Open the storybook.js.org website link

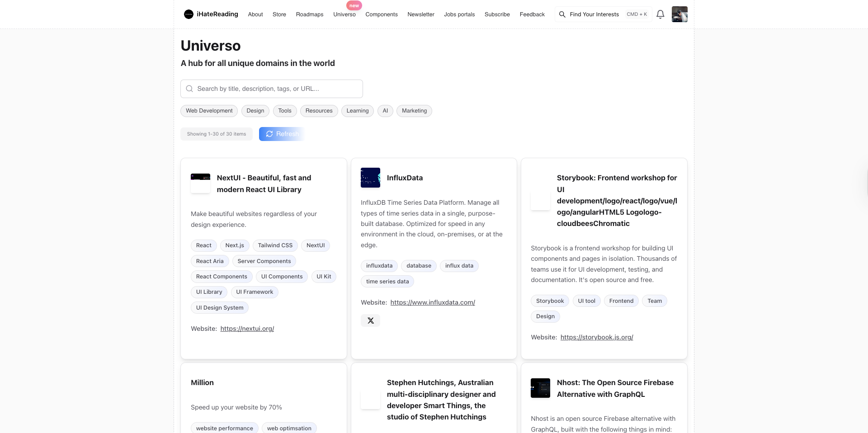(597, 337)
